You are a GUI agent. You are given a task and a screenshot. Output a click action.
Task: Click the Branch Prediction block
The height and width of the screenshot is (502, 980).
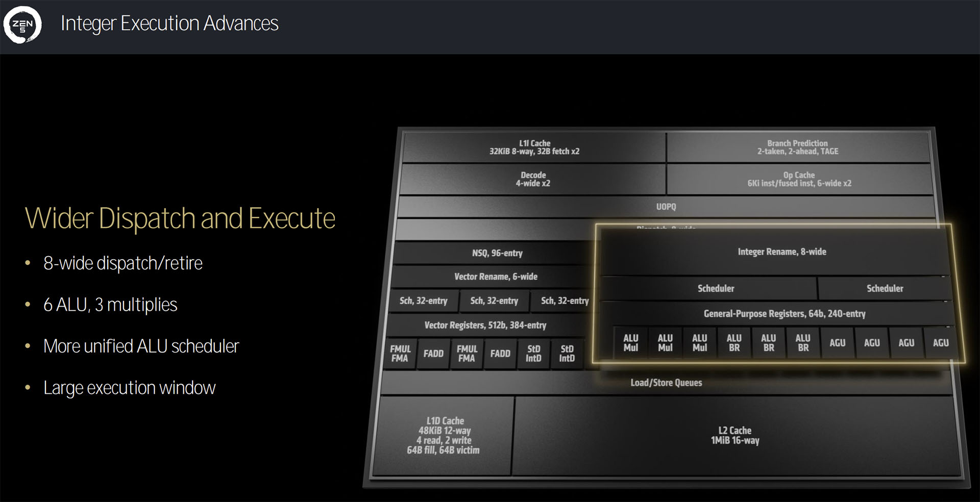click(x=798, y=147)
